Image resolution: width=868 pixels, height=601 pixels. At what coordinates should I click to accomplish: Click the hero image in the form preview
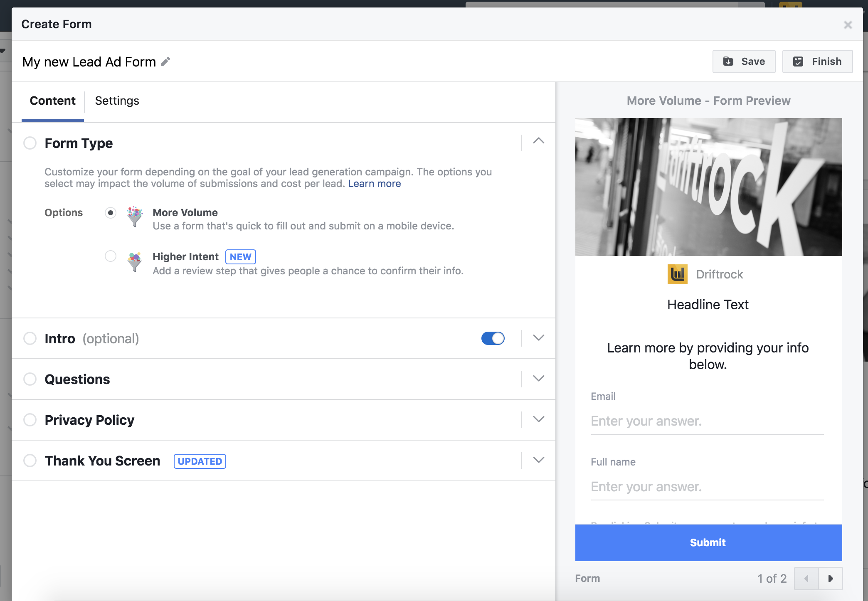click(x=708, y=187)
